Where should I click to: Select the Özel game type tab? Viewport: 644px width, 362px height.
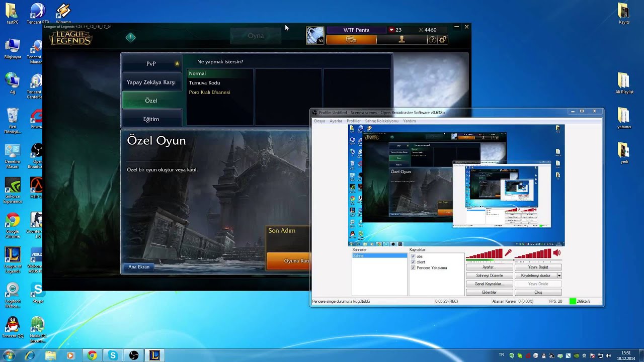pyautogui.click(x=151, y=101)
